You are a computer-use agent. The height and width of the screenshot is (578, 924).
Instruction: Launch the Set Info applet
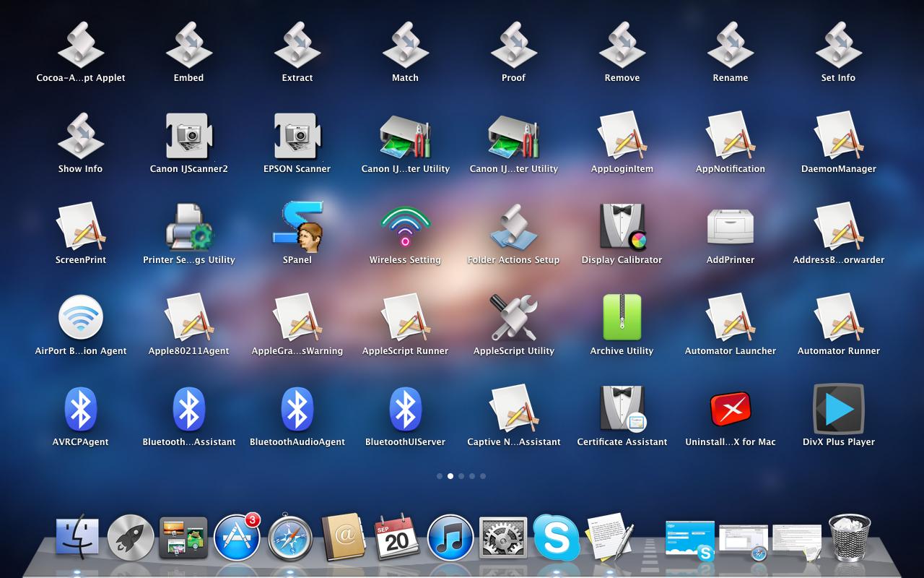(839, 45)
